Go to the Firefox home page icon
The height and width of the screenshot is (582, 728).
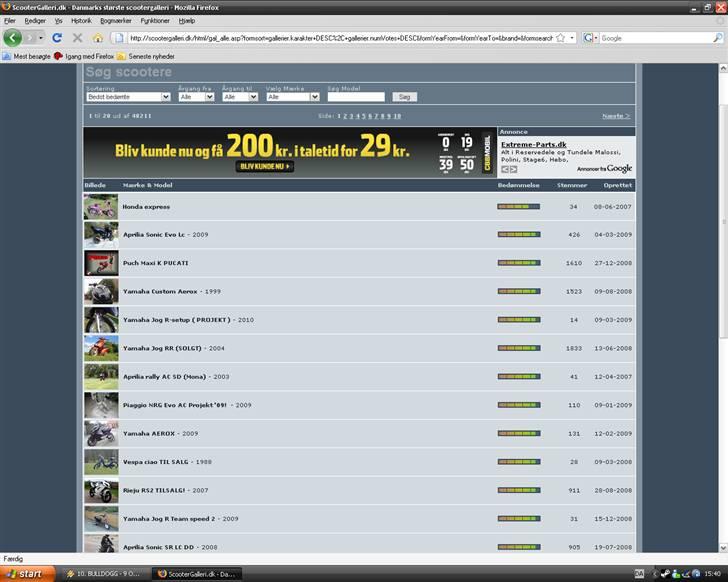pyautogui.click(x=97, y=38)
